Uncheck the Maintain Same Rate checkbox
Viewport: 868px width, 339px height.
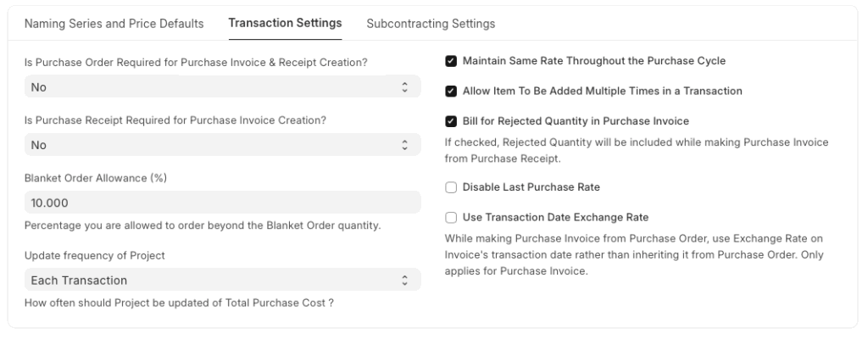[x=451, y=61]
